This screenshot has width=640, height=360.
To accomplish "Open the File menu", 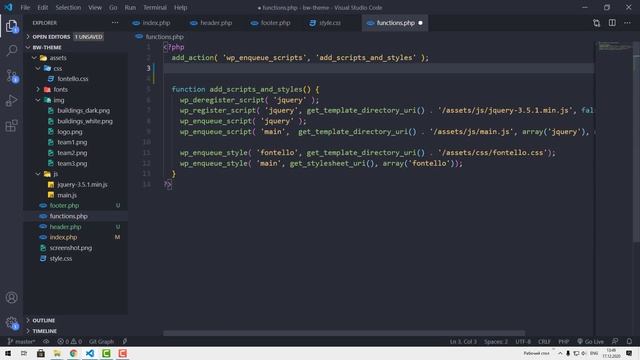I will coord(25,7).
